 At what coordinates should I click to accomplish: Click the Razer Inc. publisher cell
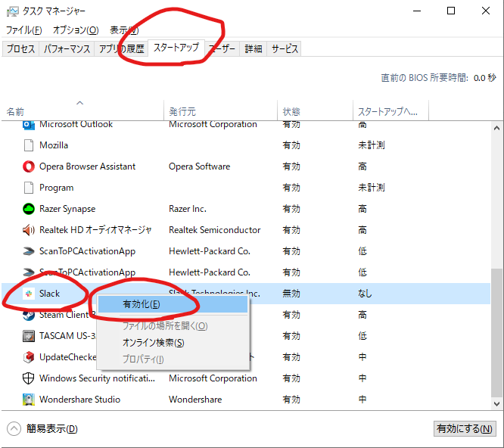pos(188,209)
